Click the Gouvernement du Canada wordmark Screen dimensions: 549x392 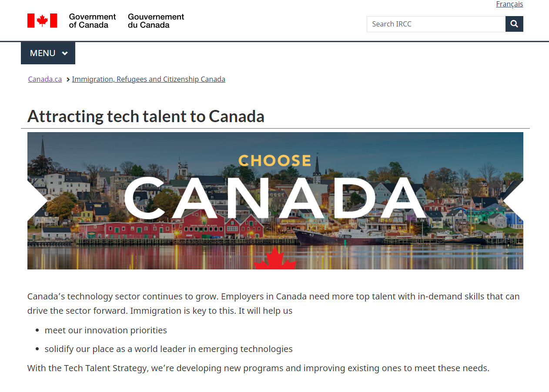(156, 21)
